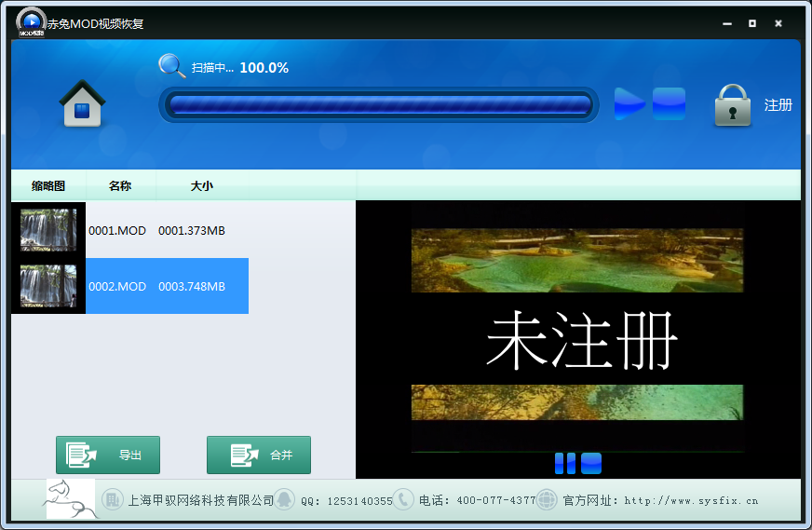
Task: Click the 100.0% scan percentage text
Action: (264, 68)
